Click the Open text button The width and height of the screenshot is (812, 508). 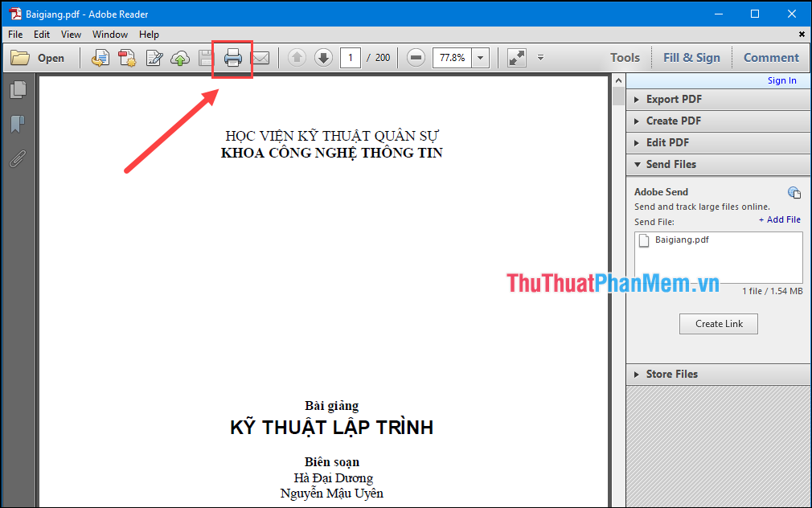51,58
